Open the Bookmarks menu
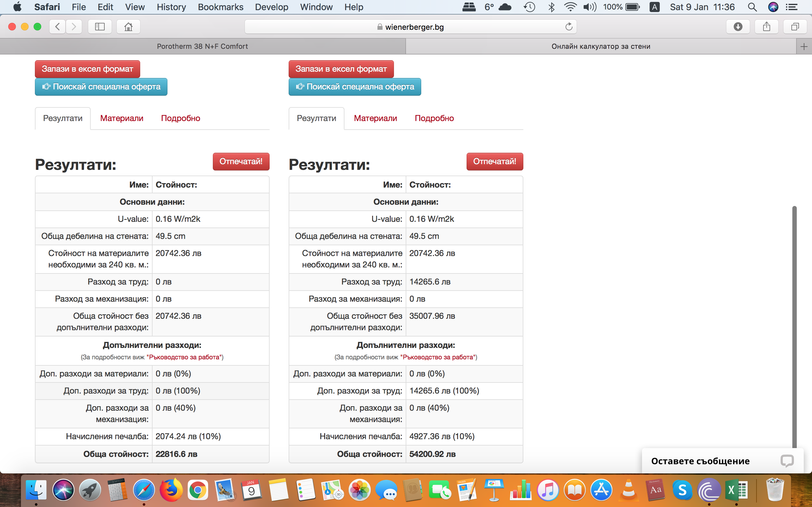The width and height of the screenshot is (812, 507). pyautogui.click(x=220, y=7)
